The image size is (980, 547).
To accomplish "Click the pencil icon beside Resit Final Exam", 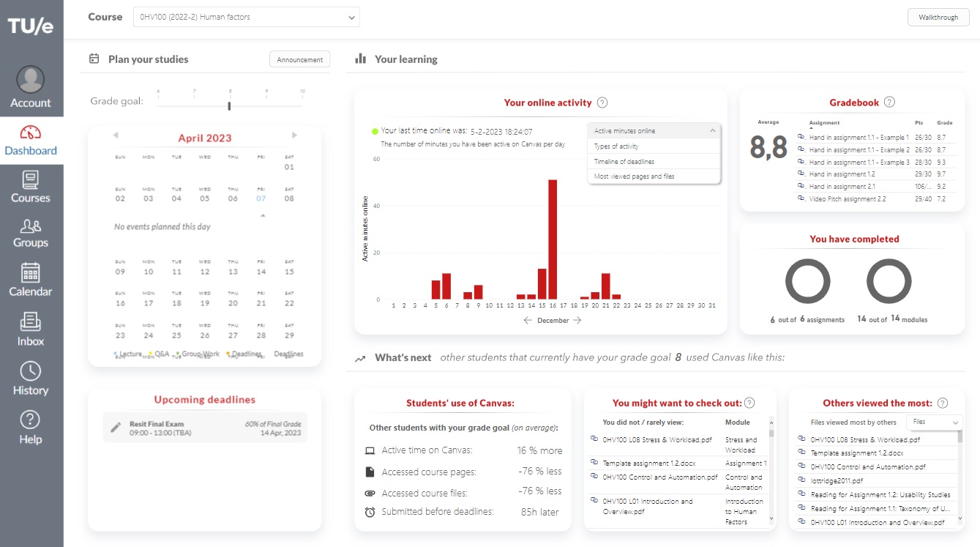I will tap(116, 428).
